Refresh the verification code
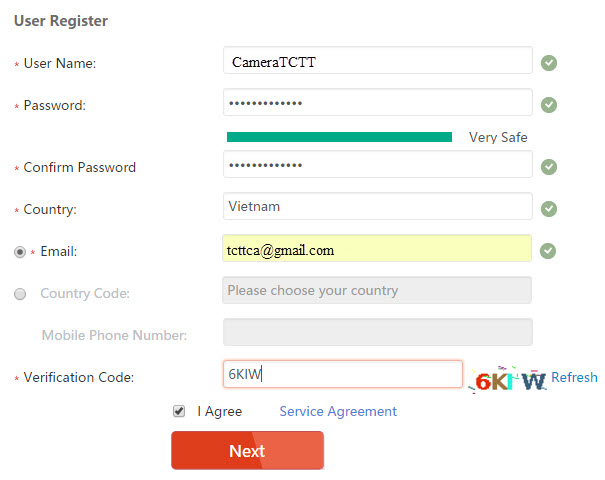Screen dimensions: 605x480 coord(574,377)
